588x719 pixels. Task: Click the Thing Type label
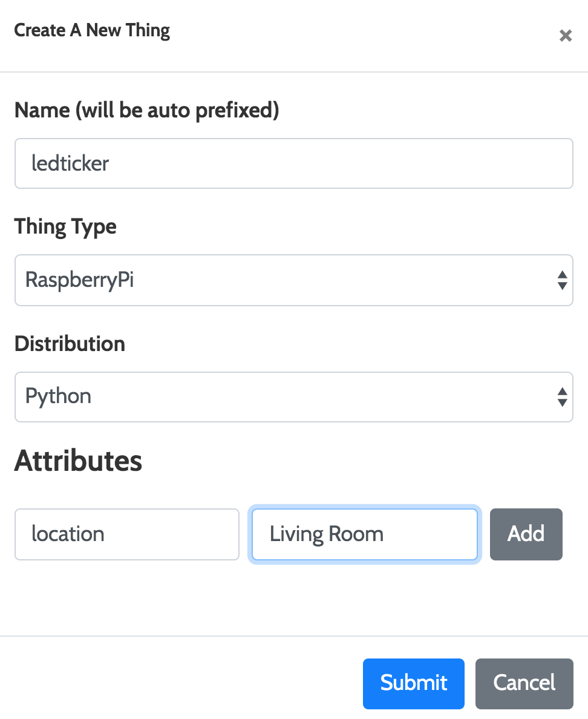click(65, 227)
